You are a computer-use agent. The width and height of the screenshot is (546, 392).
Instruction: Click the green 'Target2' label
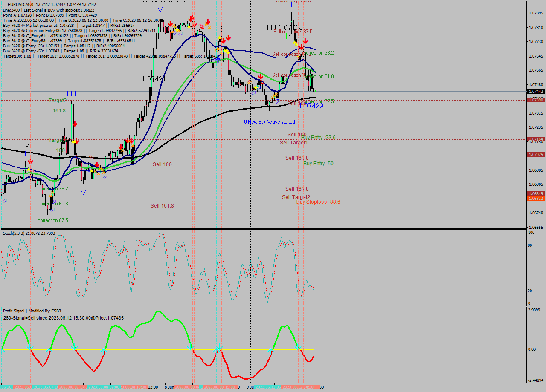(x=58, y=101)
